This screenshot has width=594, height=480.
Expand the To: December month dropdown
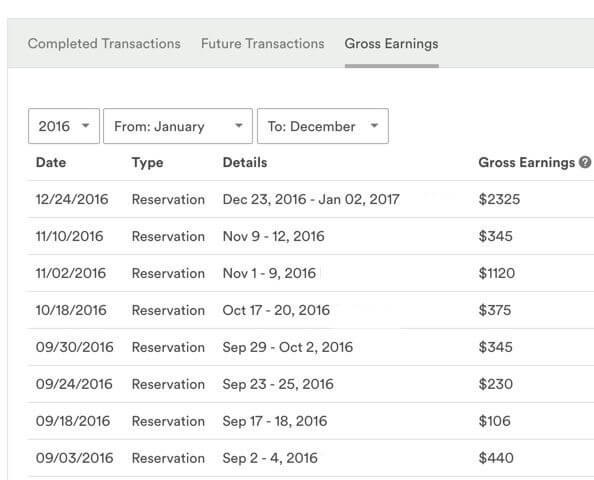point(323,126)
